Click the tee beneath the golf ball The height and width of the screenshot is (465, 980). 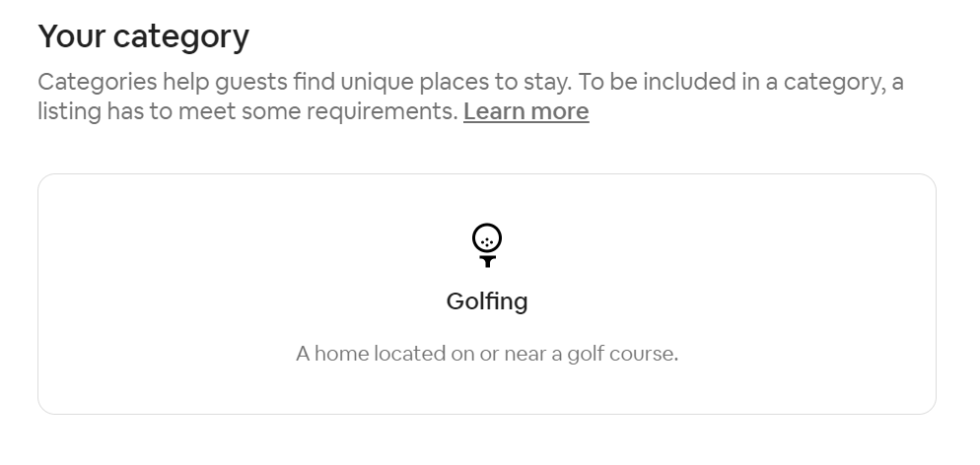click(x=487, y=261)
